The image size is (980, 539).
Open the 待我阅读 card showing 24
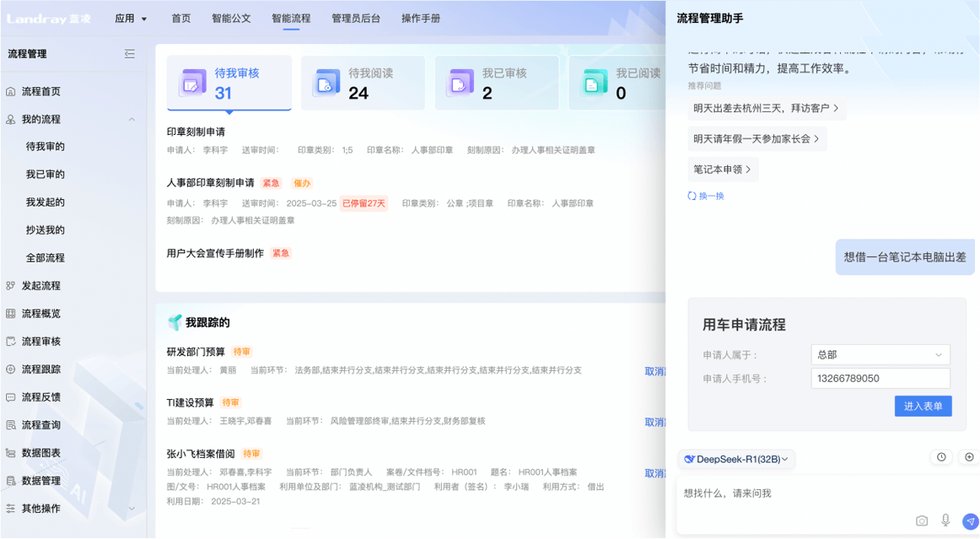click(x=363, y=83)
